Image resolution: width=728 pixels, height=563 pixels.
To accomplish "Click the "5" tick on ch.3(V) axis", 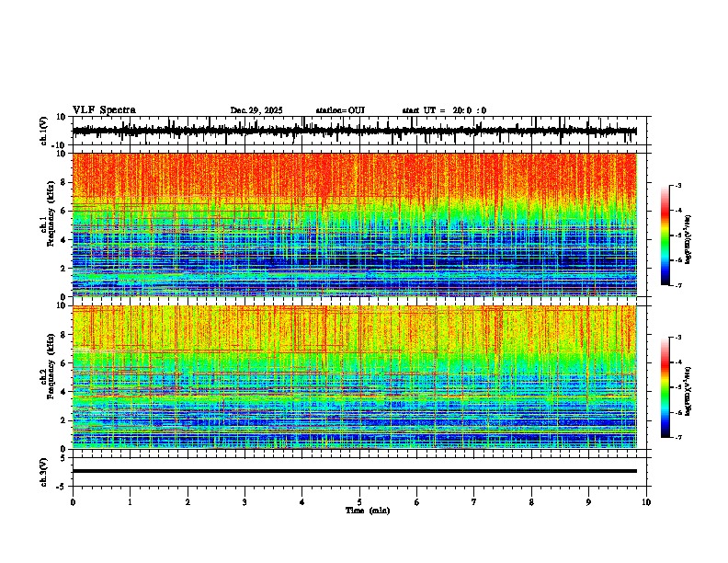I will [x=64, y=457].
